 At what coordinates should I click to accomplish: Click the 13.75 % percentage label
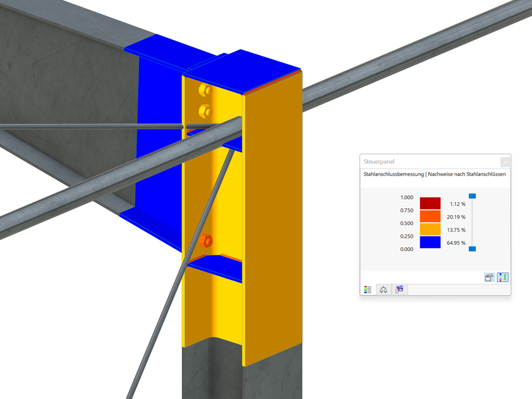pyautogui.click(x=456, y=230)
